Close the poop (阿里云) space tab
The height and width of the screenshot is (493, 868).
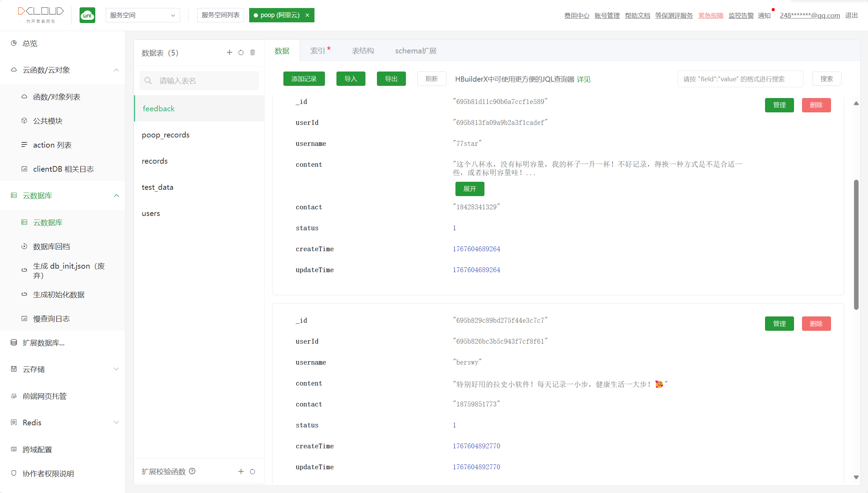[307, 15]
